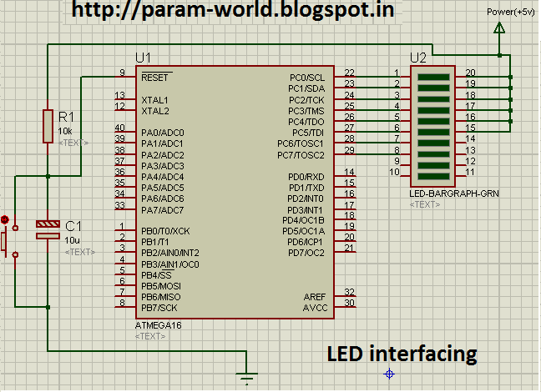The height and width of the screenshot is (392, 541).
Task: Click the 10u capacitor value
Action: [x=72, y=240]
